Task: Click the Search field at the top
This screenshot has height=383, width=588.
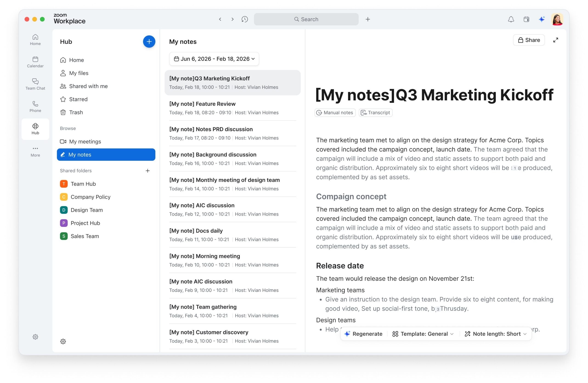Action: point(306,19)
